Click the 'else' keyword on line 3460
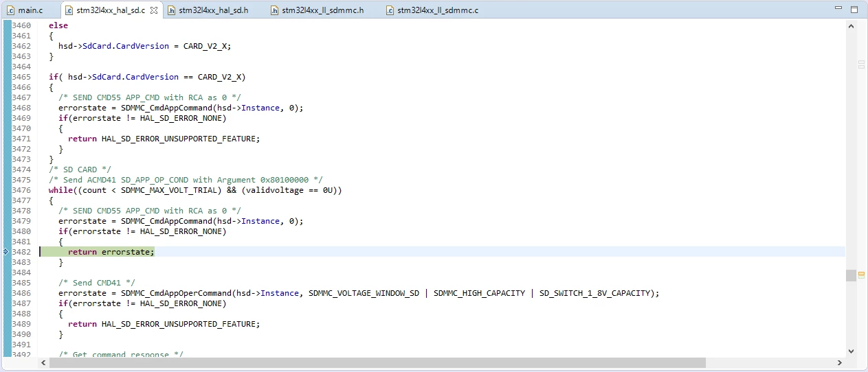Viewport: 868px width, 372px height. click(x=58, y=25)
